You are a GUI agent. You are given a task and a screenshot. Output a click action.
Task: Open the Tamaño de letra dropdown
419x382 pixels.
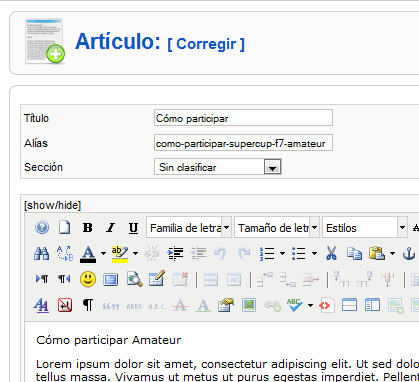(x=277, y=228)
